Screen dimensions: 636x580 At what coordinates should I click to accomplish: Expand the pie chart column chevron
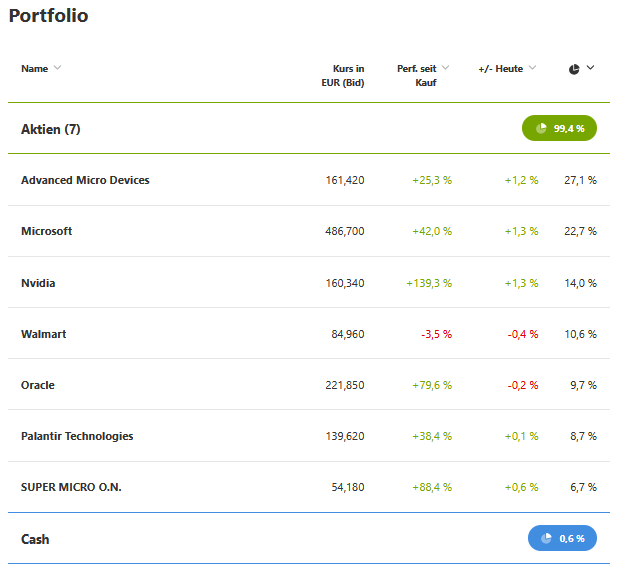point(591,68)
